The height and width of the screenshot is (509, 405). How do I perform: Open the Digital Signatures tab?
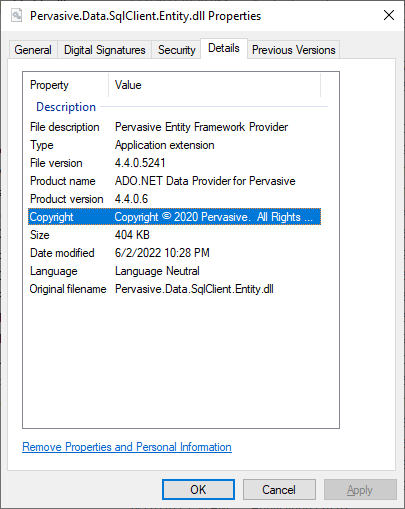(x=105, y=50)
